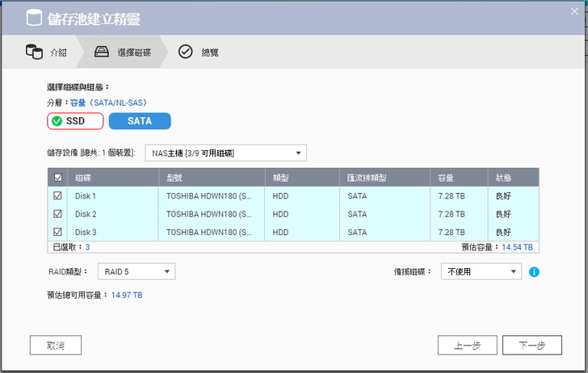
Task: Open the NAS主機 storage device dropdown
Action: coord(225,153)
